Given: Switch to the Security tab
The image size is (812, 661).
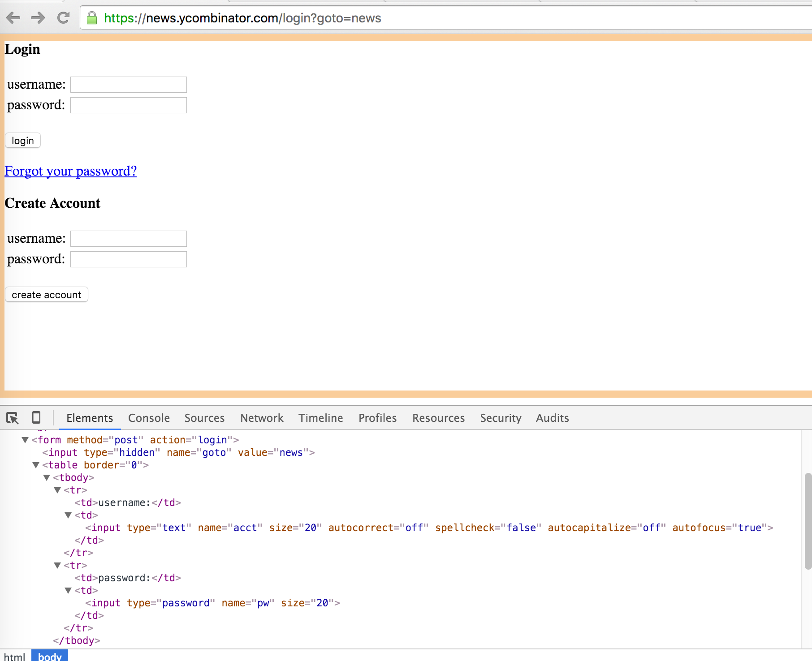Looking at the screenshot, I should (501, 417).
